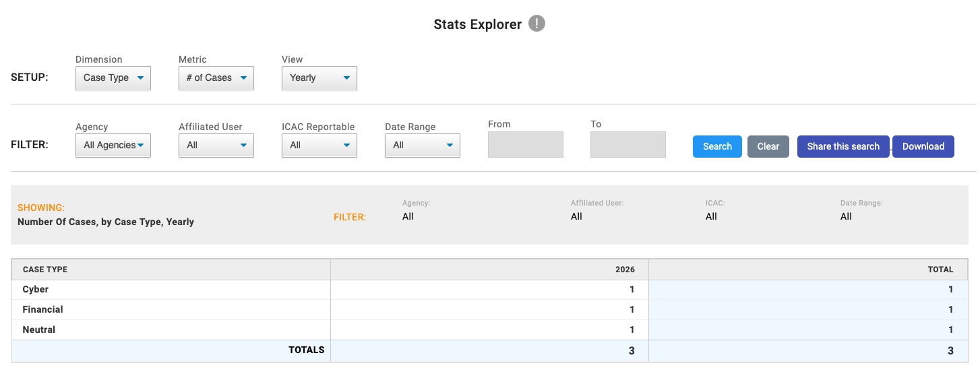Open the View dropdown showing Yearly
This screenshot has height=374, width=980.
(319, 78)
